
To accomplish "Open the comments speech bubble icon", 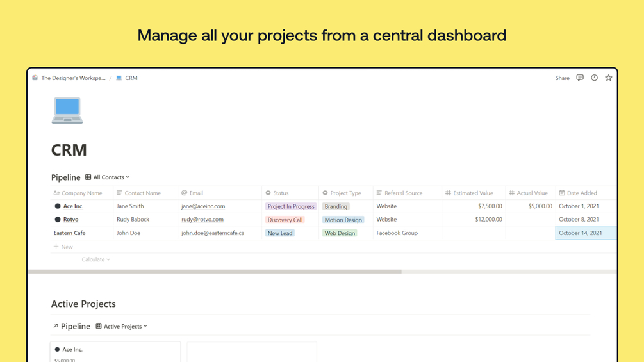I will 580,78.
